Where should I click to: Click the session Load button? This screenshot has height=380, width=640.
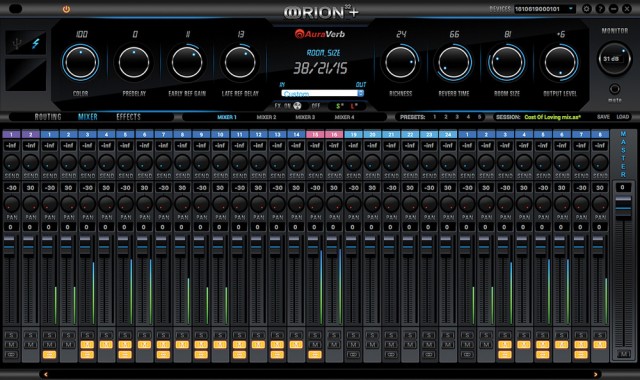(x=622, y=117)
